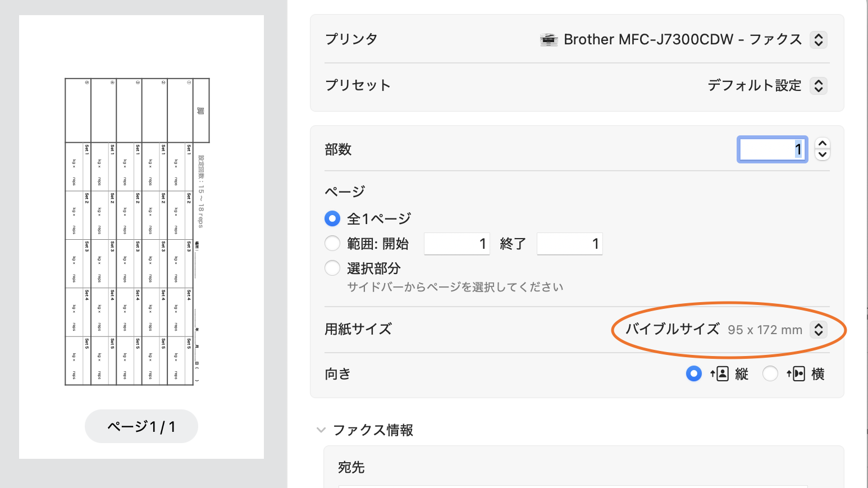Click the ページ1/1 page indicator button
The height and width of the screenshot is (488, 868).
point(141,427)
